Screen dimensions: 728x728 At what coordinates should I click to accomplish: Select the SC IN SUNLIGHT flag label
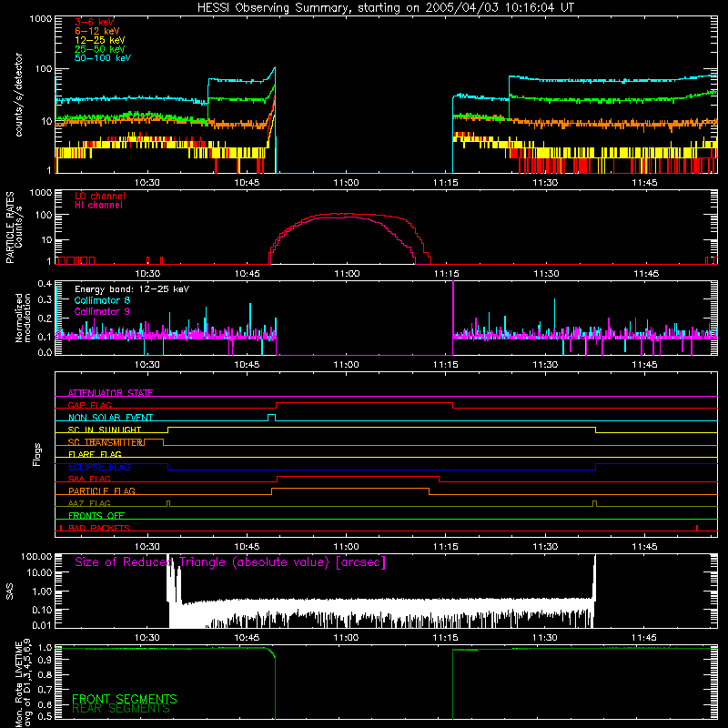(x=105, y=430)
